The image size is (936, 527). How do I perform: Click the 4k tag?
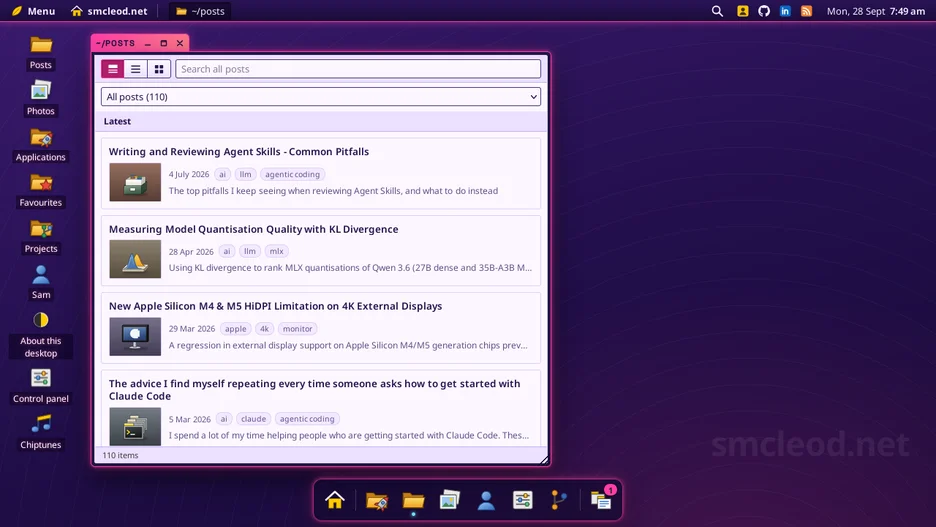(264, 329)
